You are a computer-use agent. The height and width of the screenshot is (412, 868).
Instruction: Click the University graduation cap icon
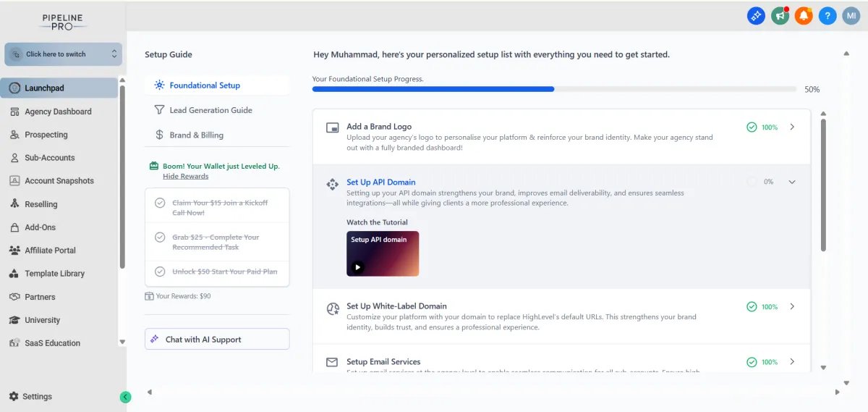[x=14, y=320]
